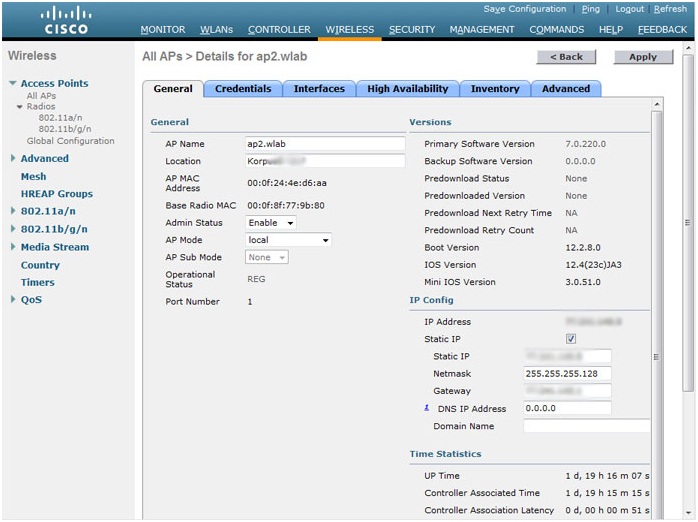
Task: Select 802.11a/n under Radios
Action: tap(60, 117)
